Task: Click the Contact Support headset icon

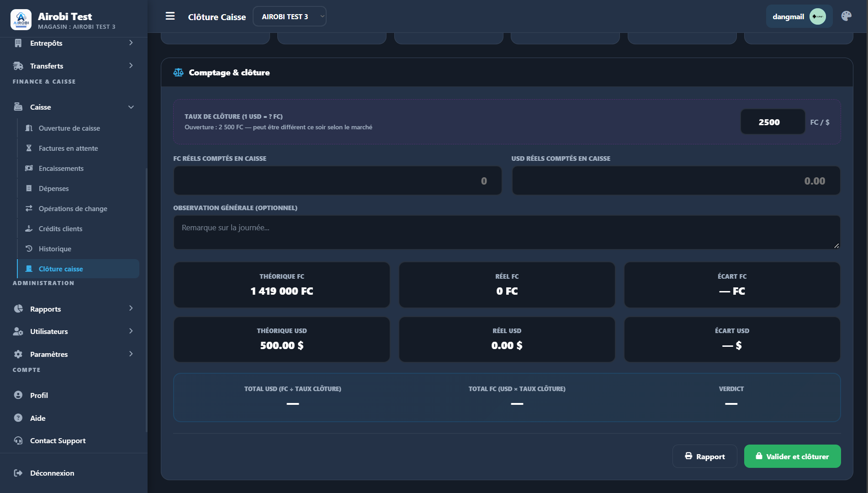Action: click(18, 440)
